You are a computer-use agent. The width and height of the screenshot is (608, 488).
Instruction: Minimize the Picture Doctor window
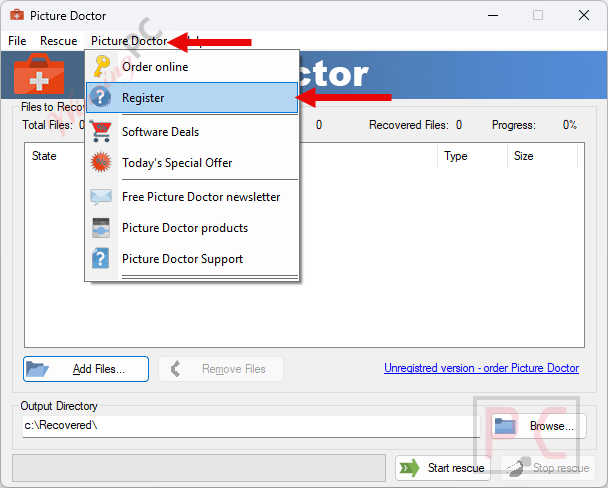[493, 16]
